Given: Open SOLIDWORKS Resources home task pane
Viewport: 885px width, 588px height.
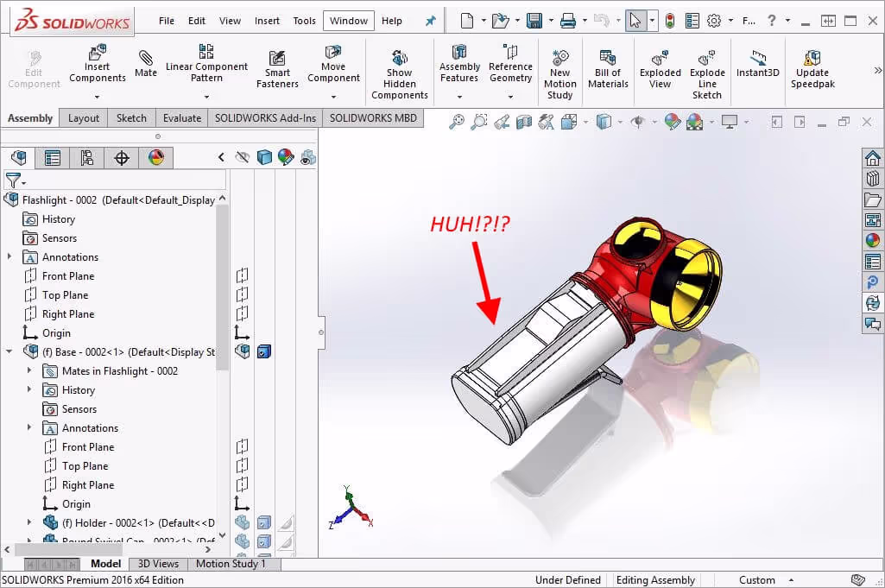Looking at the screenshot, I should (x=873, y=158).
